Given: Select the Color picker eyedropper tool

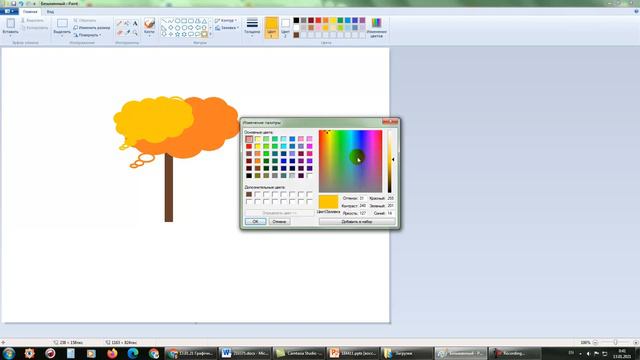Looking at the screenshot, I should pos(127,32).
